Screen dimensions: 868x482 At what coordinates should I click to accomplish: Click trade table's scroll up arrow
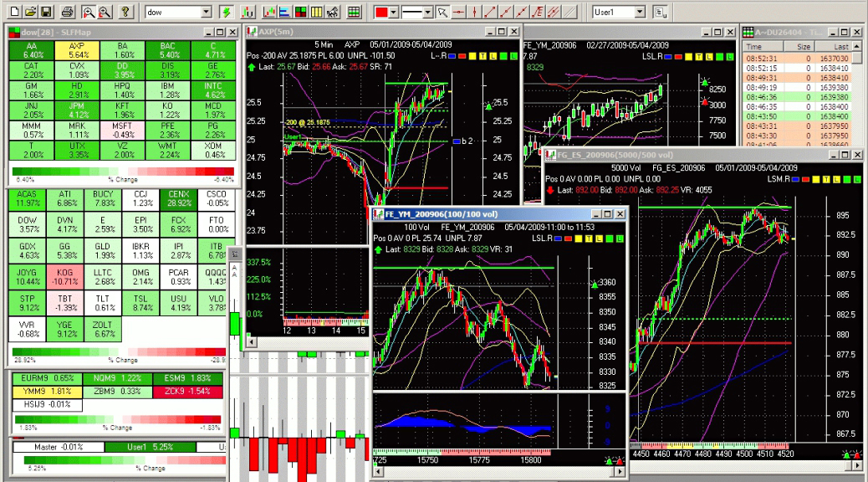click(x=857, y=47)
